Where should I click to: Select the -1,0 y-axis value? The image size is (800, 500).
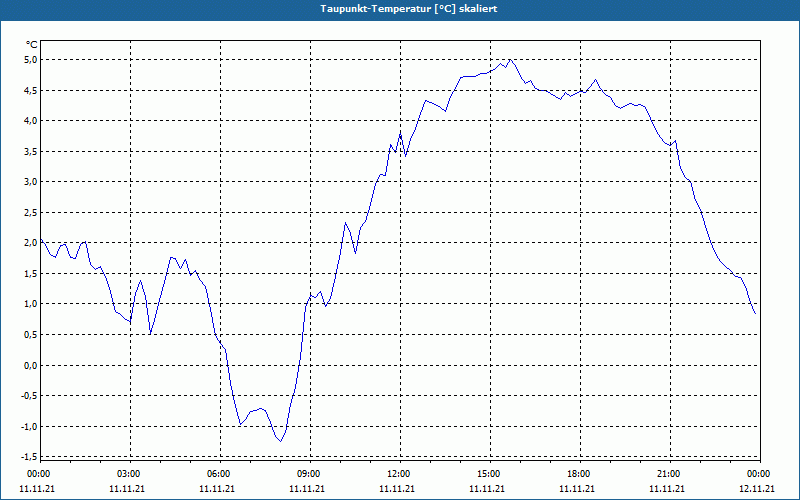(30, 426)
